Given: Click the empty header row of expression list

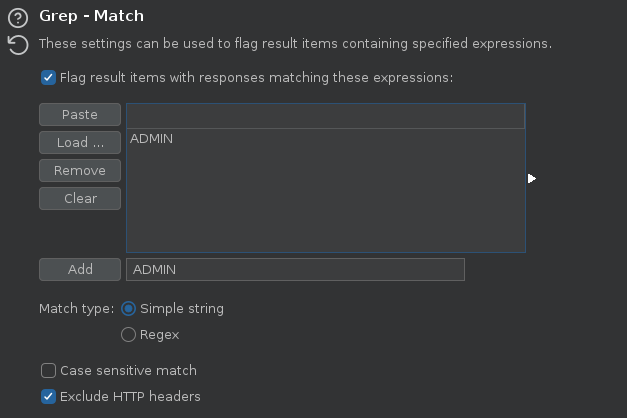Looking at the screenshot, I should click(325, 116).
